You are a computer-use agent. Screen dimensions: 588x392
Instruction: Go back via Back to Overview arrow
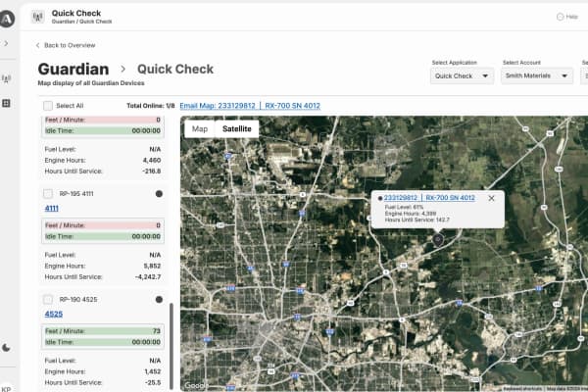(37, 45)
